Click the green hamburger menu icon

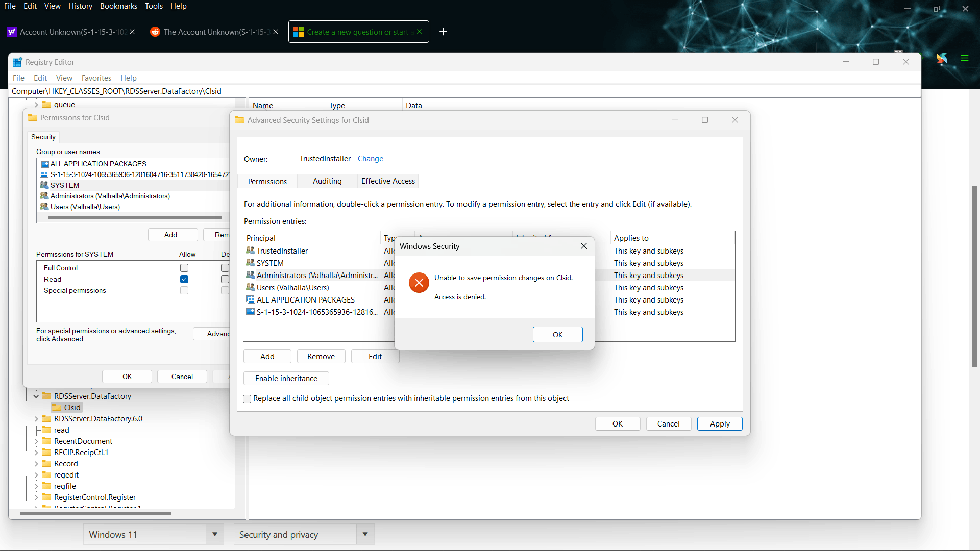coord(964,58)
